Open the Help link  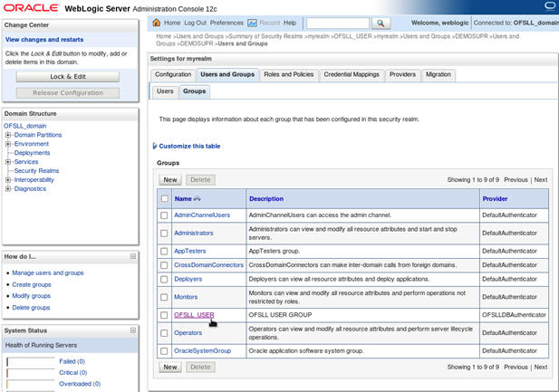pyautogui.click(x=290, y=23)
